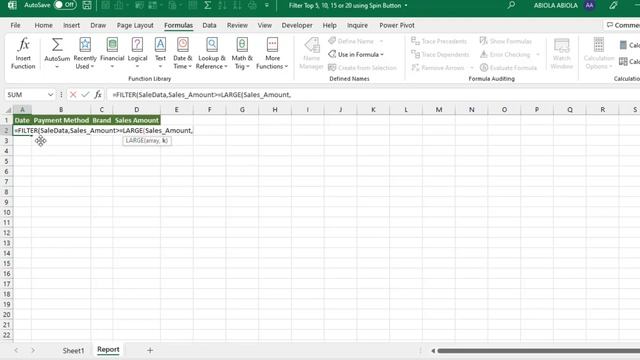640x360 pixels.
Task: Switch to the Sheet1 tab
Action: pyautogui.click(x=73, y=351)
